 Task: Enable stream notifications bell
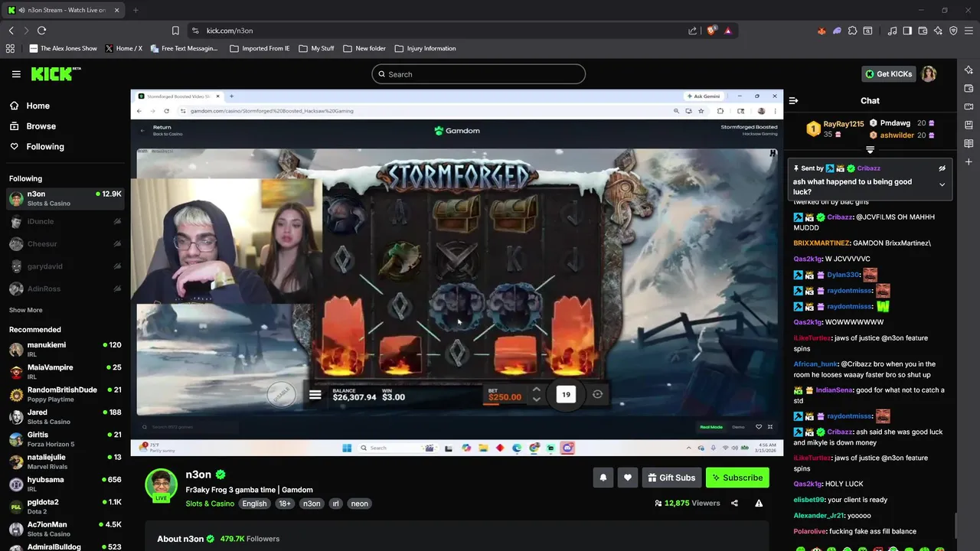click(x=603, y=478)
